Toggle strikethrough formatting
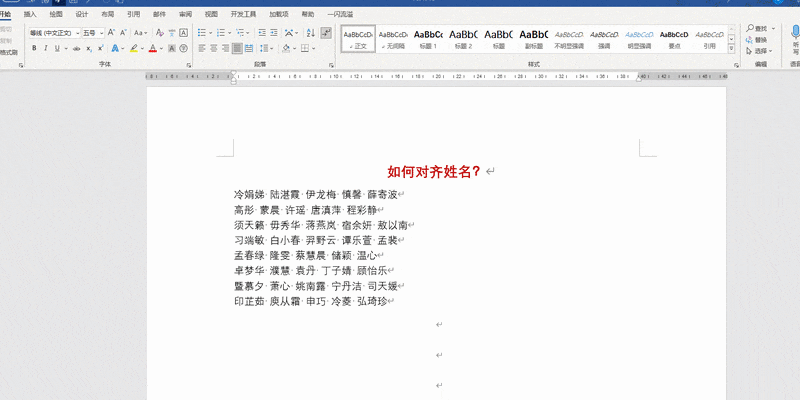This screenshot has height=400, width=800. (77, 48)
